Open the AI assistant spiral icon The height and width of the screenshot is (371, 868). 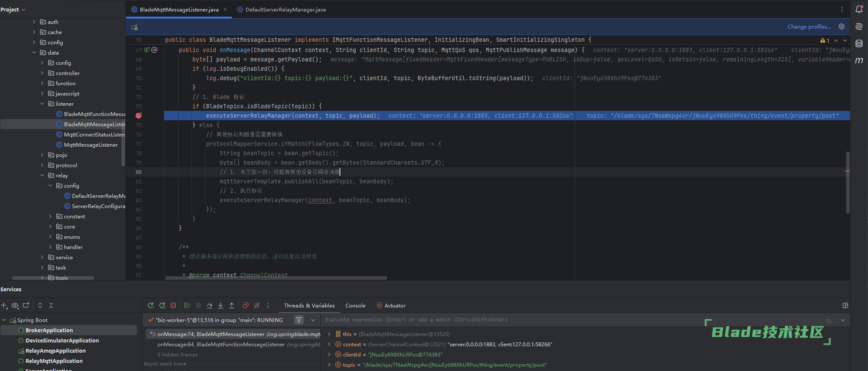point(859,26)
